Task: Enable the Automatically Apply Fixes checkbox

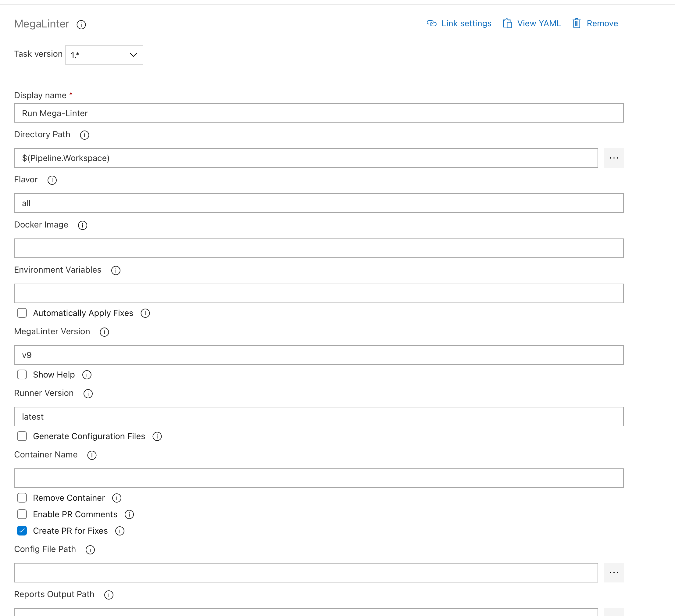Action: coord(22,313)
